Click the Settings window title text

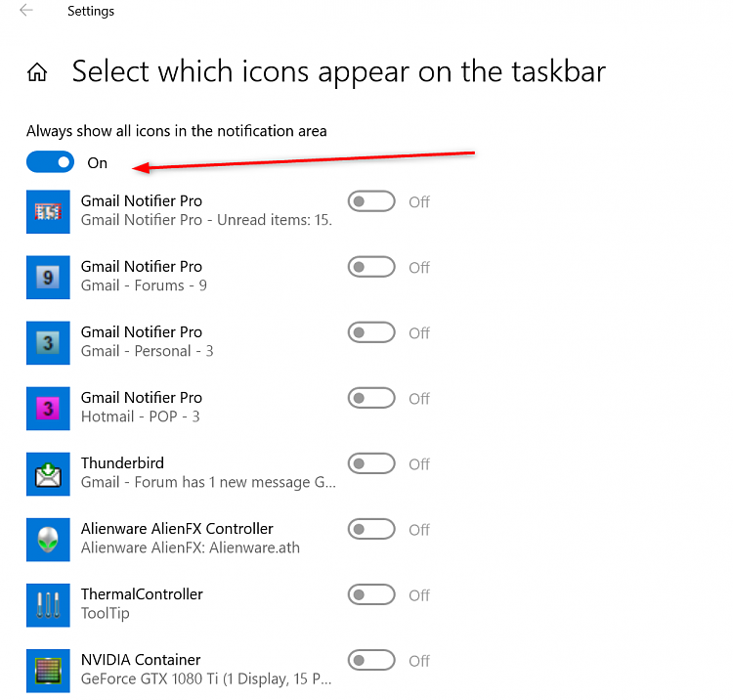[91, 11]
